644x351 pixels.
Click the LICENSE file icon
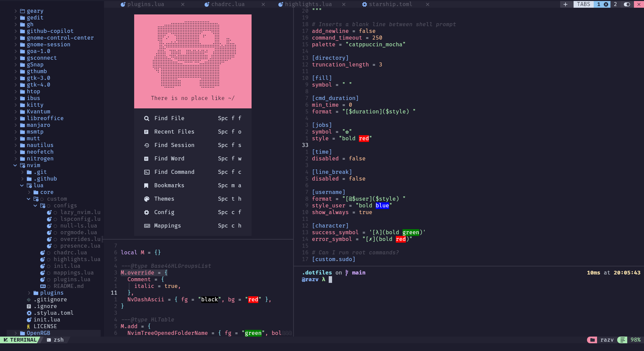coord(29,327)
